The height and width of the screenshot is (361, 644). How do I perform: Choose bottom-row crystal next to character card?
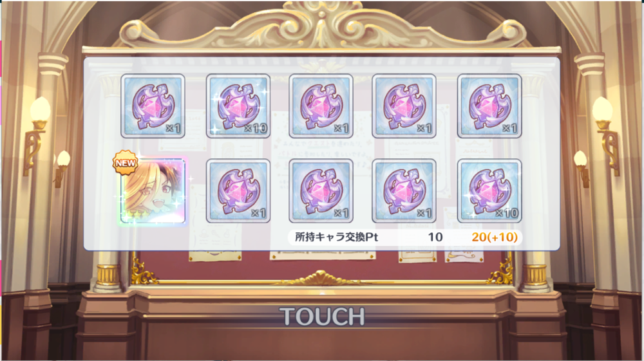coord(238,191)
